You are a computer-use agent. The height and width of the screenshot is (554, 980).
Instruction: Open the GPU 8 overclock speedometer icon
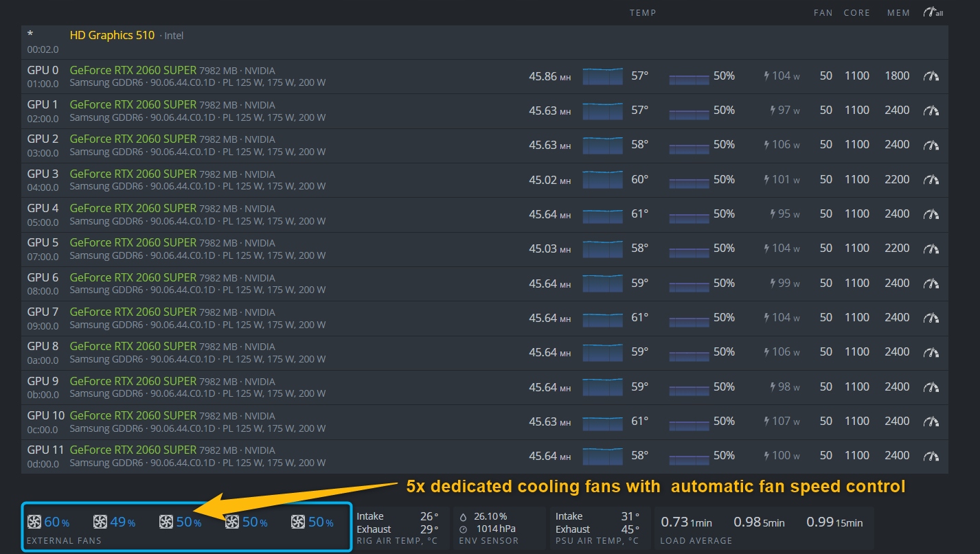coord(931,352)
